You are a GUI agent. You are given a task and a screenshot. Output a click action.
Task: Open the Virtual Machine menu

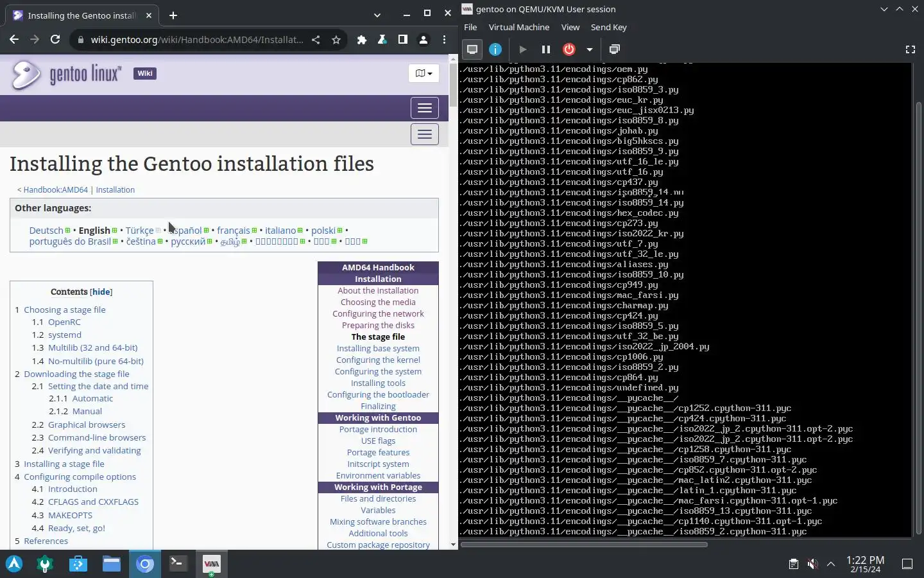point(519,27)
